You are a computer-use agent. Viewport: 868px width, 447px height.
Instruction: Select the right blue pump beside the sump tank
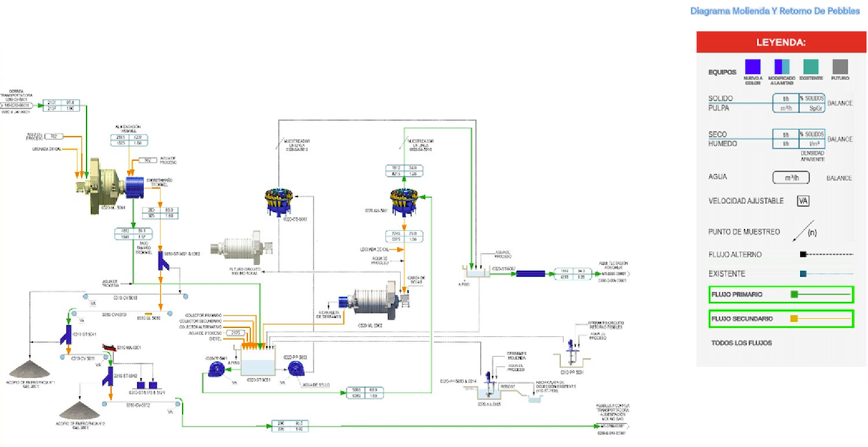tap(295, 368)
